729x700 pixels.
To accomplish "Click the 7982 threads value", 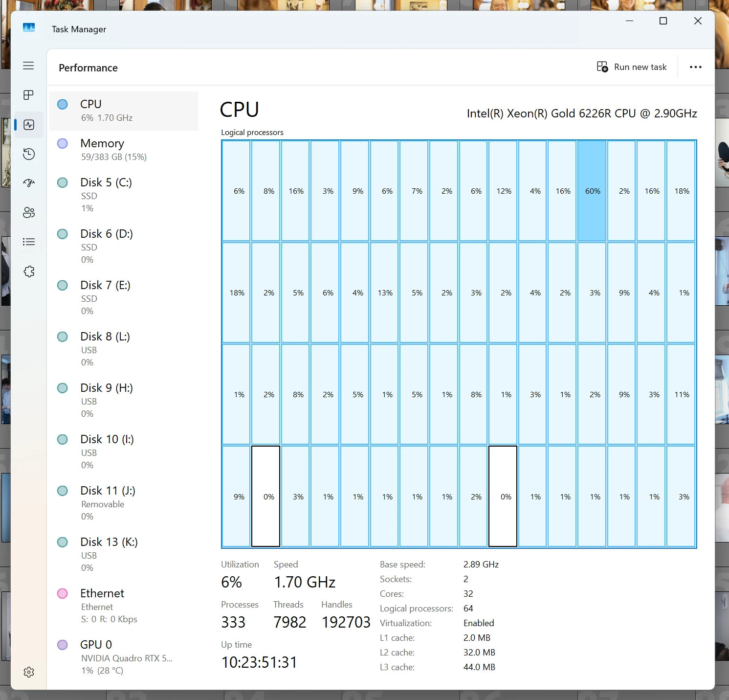I will click(x=290, y=622).
